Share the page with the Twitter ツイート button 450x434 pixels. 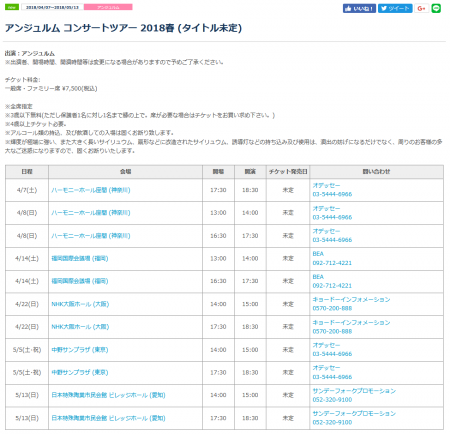click(395, 8)
